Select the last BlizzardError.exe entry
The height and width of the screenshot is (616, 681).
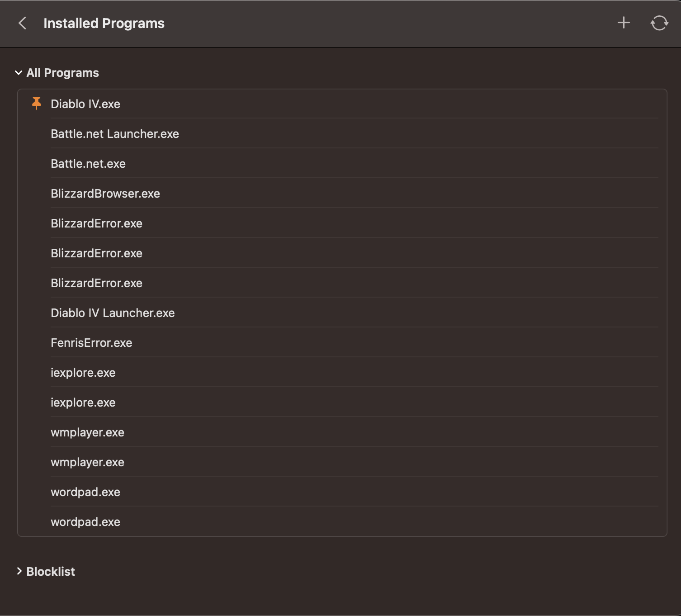[97, 283]
